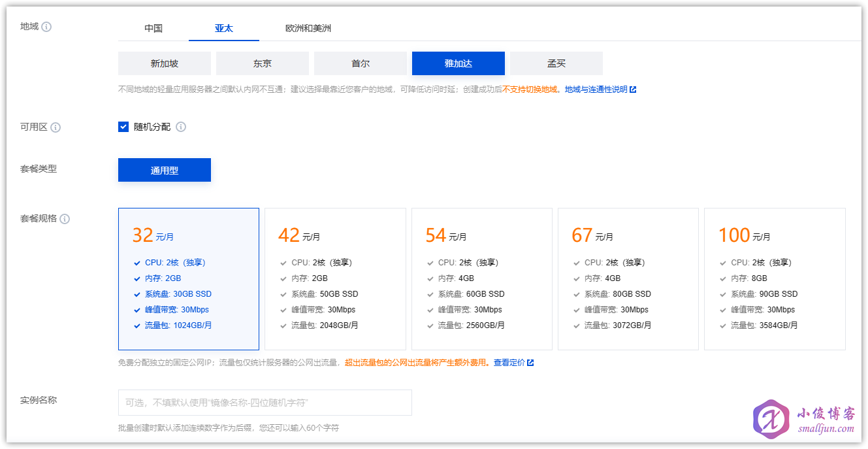This screenshot has height=449, width=868.
Task: Open the 查看定价 link
Action: pos(509,363)
